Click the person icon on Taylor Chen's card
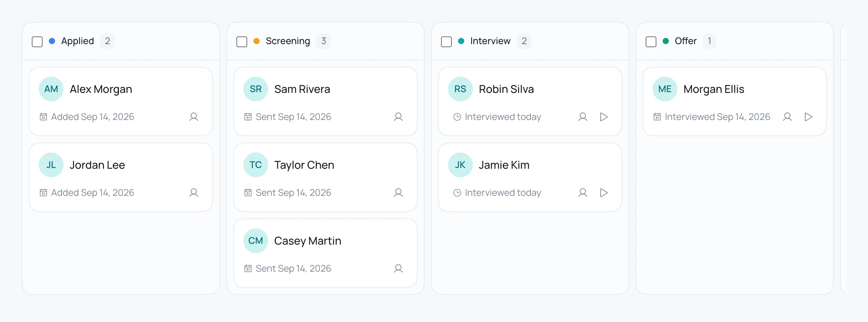Viewport: 868px width, 322px height. pyautogui.click(x=398, y=193)
